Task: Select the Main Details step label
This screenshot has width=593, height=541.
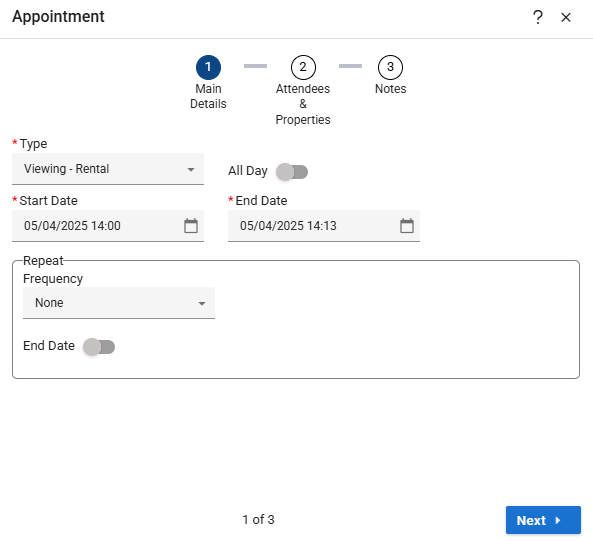Action: coord(208,96)
